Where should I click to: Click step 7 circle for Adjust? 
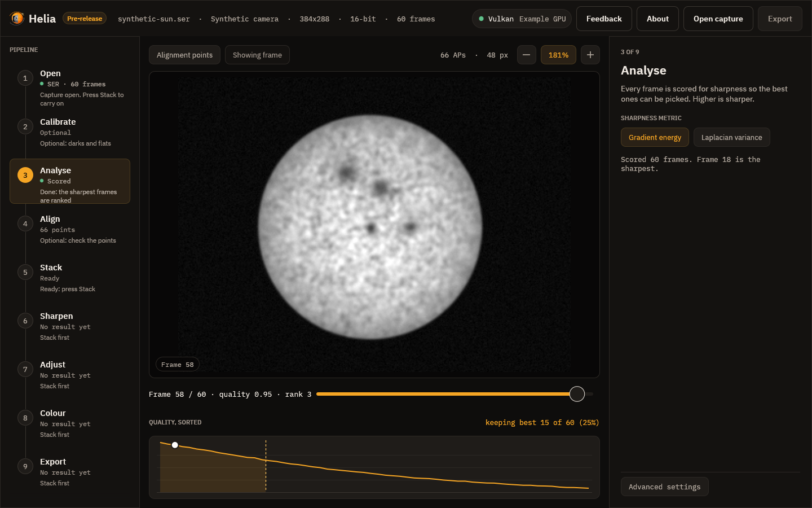(x=25, y=369)
